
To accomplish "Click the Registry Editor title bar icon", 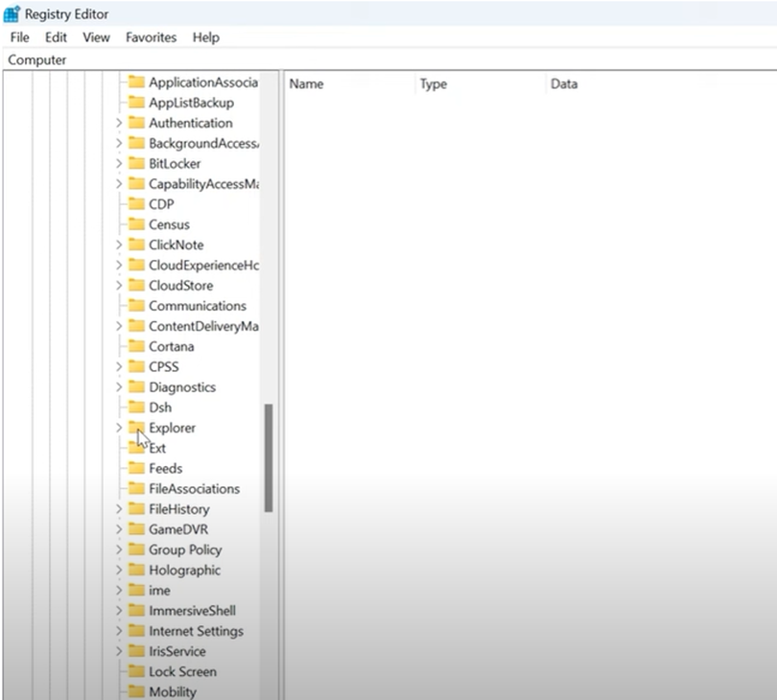I will (13, 13).
